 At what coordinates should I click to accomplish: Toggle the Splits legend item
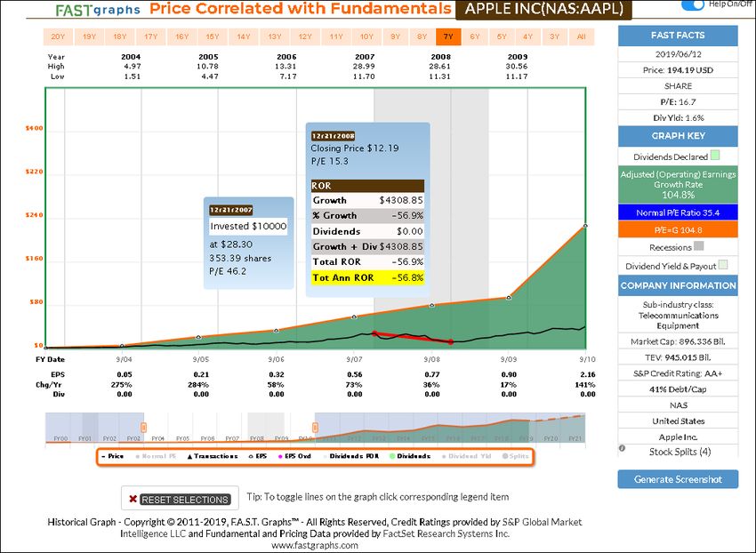[x=515, y=456]
